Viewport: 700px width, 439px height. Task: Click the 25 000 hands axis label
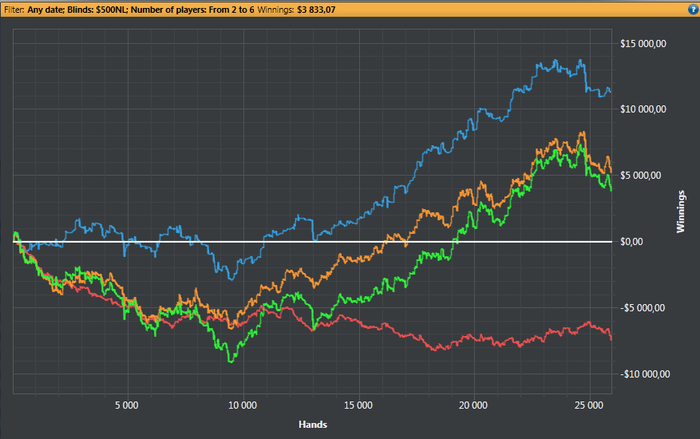[x=589, y=405]
